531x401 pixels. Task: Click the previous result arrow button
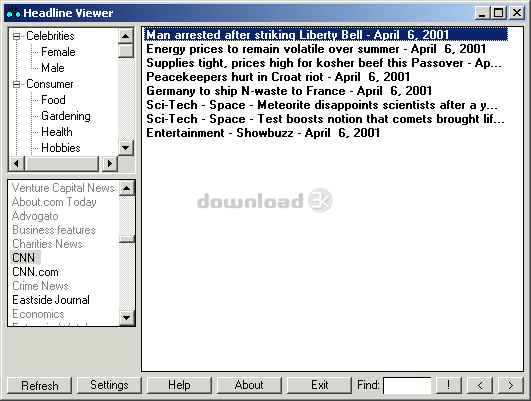click(x=480, y=385)
